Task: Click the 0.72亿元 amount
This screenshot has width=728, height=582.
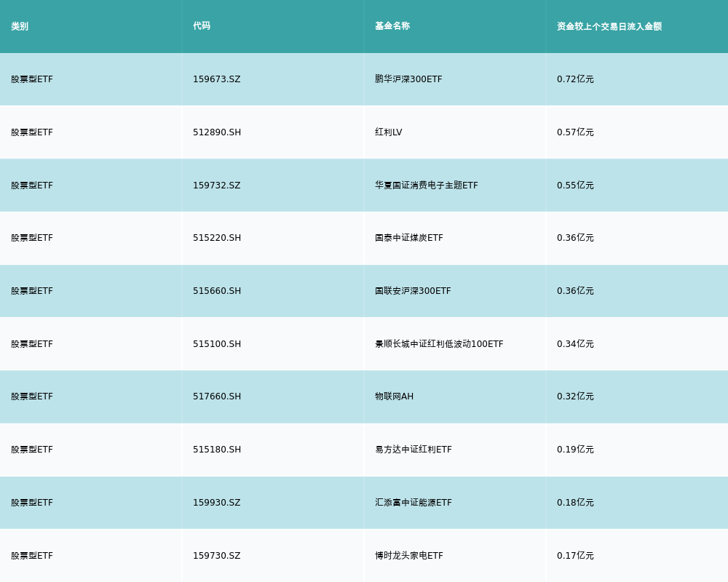Action: 575,79
